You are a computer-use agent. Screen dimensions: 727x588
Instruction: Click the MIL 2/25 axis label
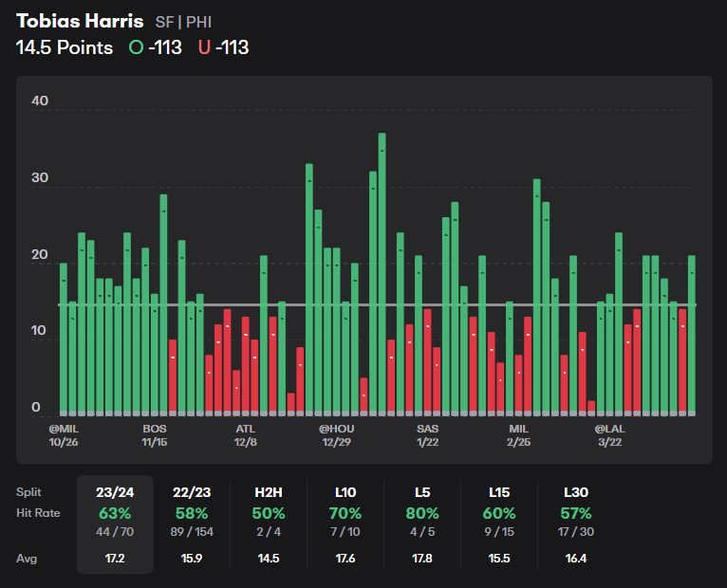[518, 435]
